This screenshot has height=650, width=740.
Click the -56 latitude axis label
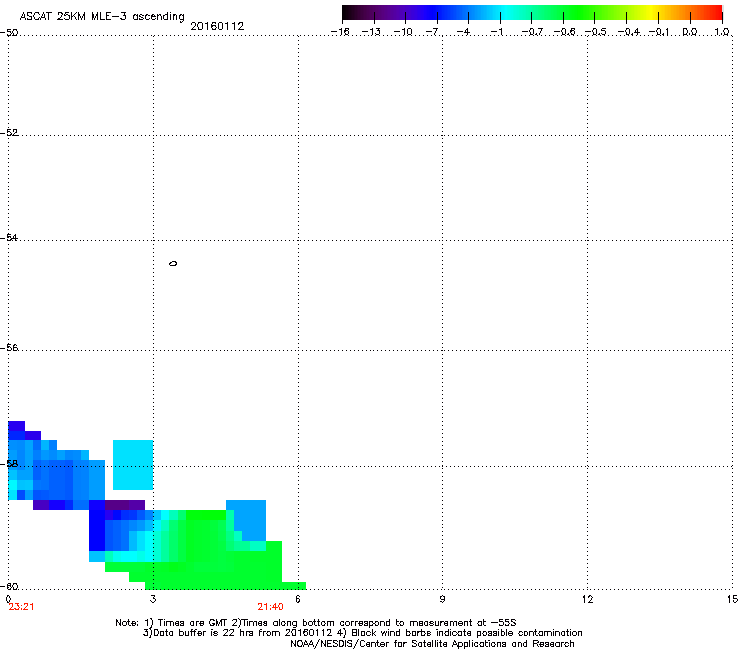point(9,348)
